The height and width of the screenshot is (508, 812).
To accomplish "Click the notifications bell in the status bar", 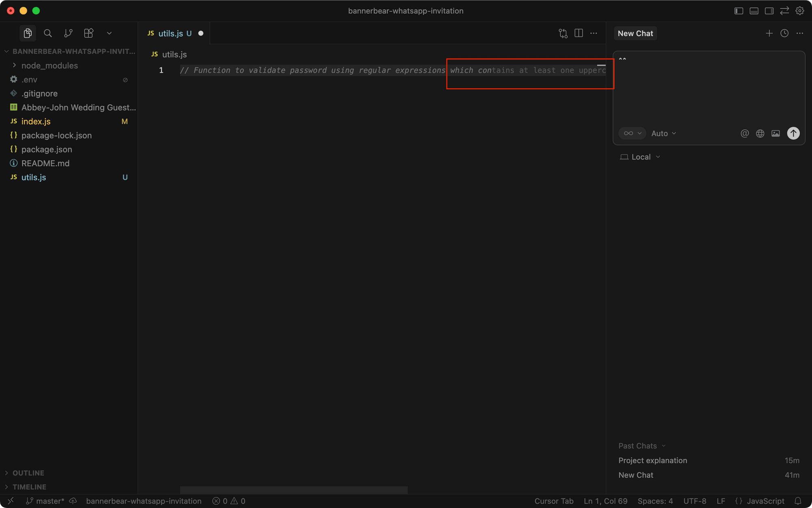I will [x=799, y=501].
